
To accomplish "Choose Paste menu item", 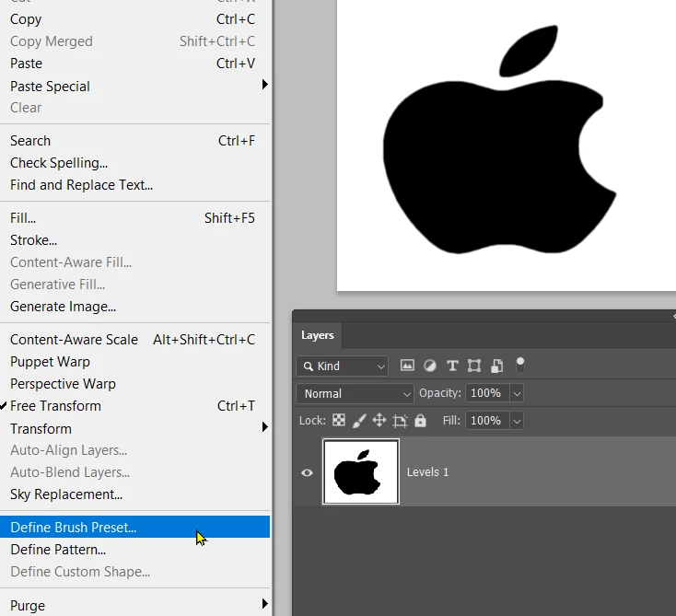I will coord(135,64).
